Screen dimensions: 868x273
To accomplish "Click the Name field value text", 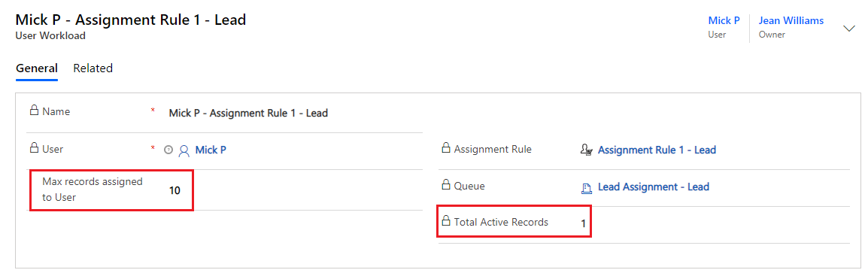I will click(x=248, y=113).
